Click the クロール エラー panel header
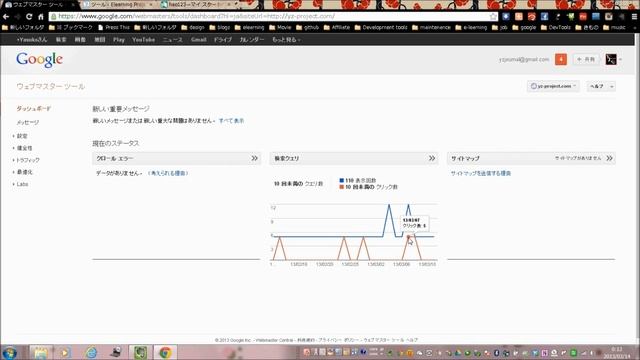The height and width of the screenshot is (360, 640). (176, 158)
